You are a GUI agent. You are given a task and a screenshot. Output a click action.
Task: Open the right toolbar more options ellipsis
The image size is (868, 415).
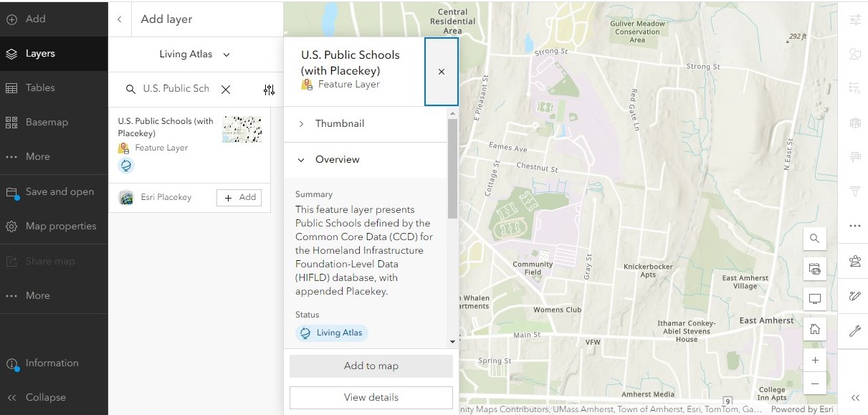854,226
